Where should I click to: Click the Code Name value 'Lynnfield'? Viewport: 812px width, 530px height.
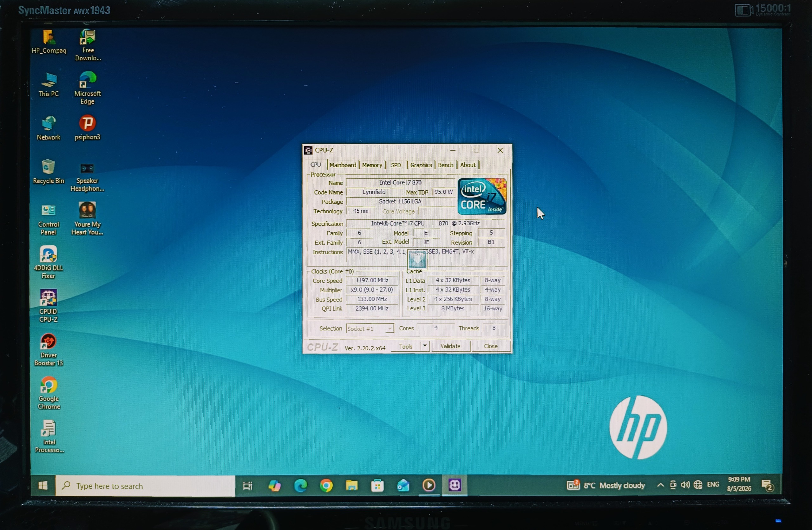pos(374,192)
